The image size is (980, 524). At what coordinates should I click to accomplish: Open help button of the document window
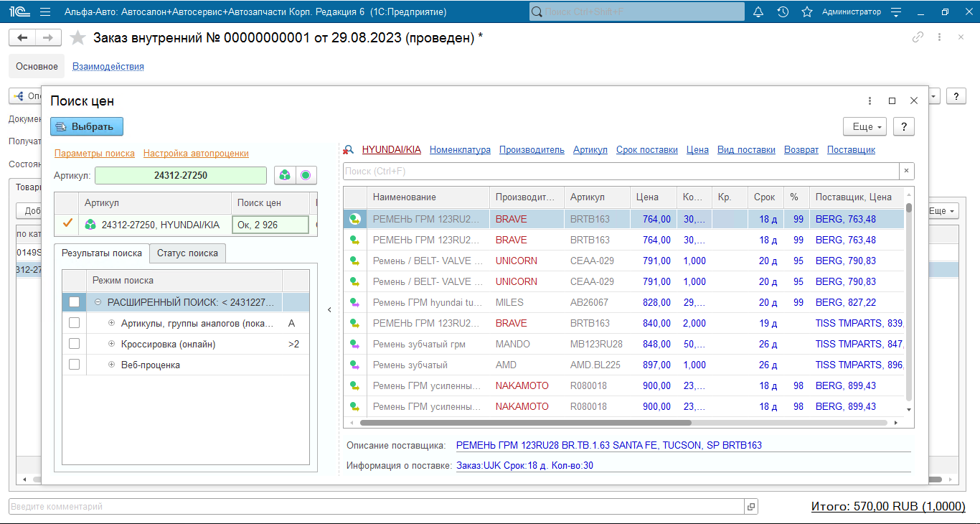click(x=956, y=96)
